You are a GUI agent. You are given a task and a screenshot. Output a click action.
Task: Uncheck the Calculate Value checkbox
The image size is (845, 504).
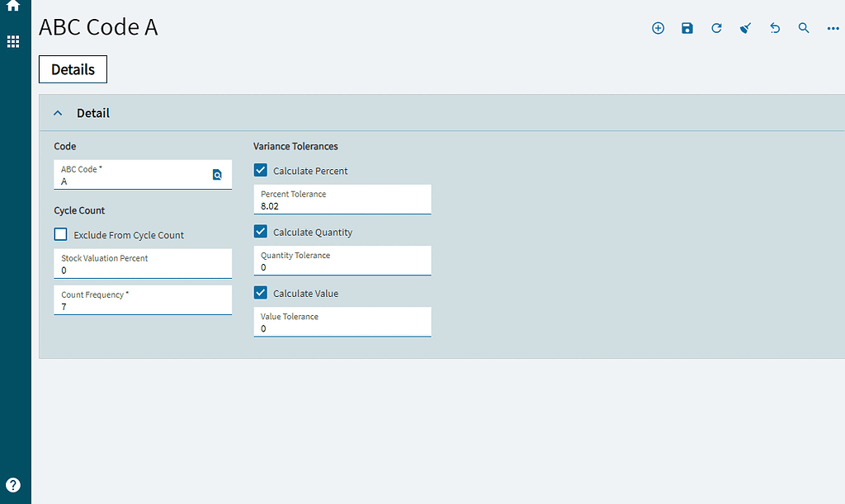click(x=260, y=292)
